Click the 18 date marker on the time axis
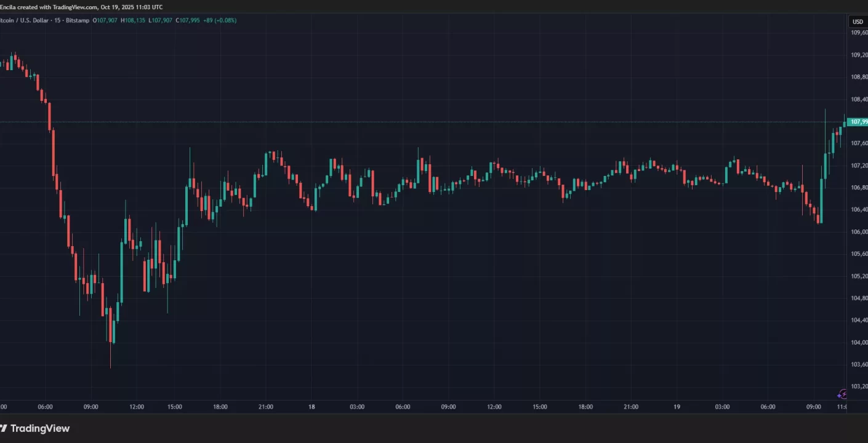Viewport: 868px width, 443px height. tap(311, 407)
